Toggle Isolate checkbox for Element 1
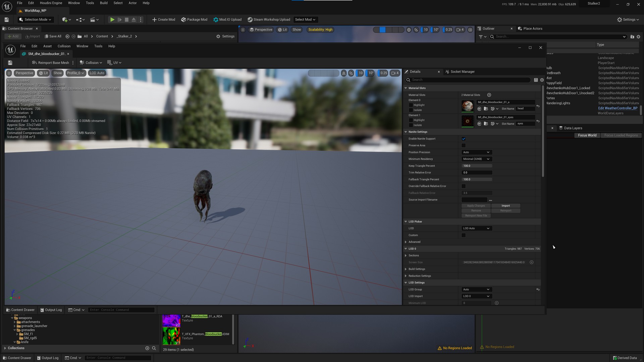This screenshot has height=362, width=644. [411, 125]
